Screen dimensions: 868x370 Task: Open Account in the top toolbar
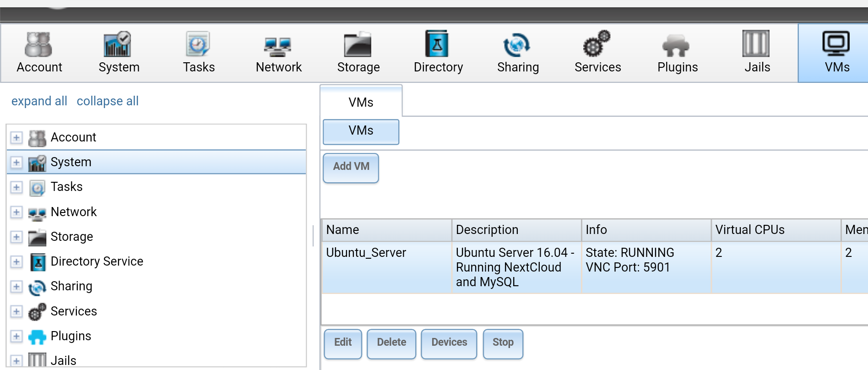(39, 53)
